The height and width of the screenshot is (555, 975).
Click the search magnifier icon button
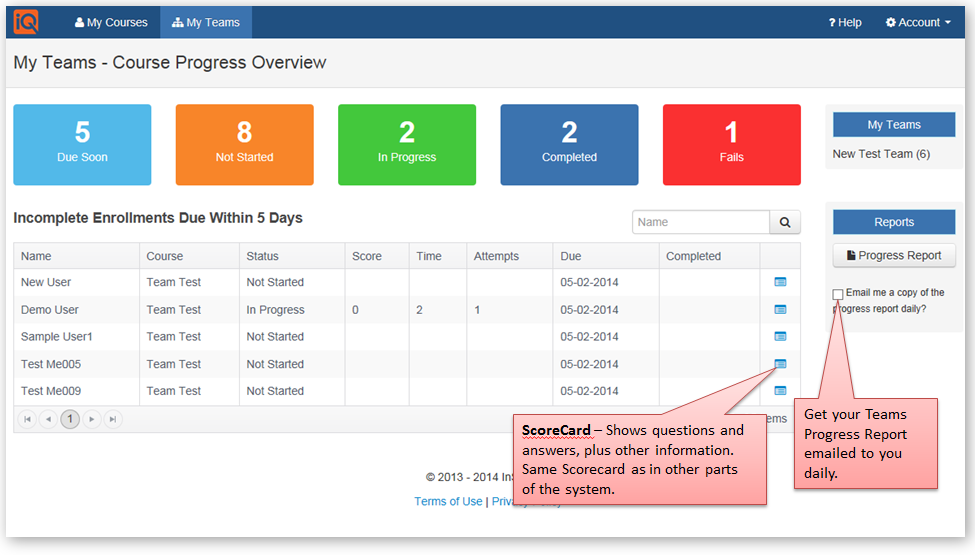[x=785, y=222]
